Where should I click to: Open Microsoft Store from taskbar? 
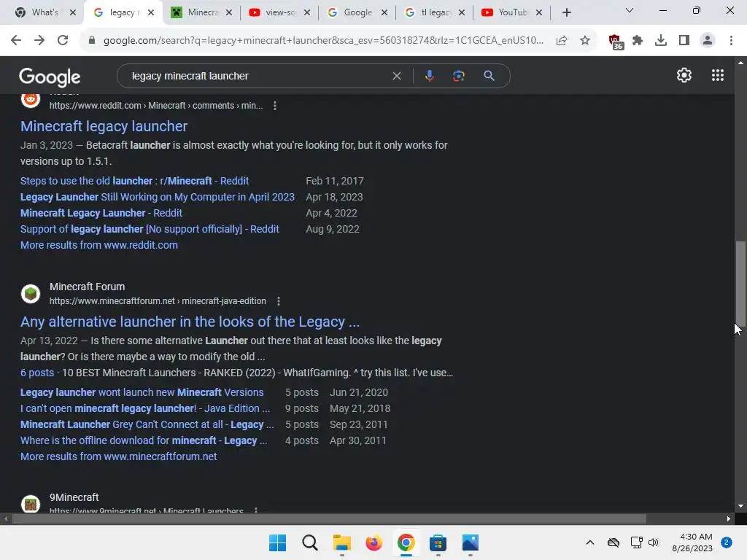pos(438,542)
